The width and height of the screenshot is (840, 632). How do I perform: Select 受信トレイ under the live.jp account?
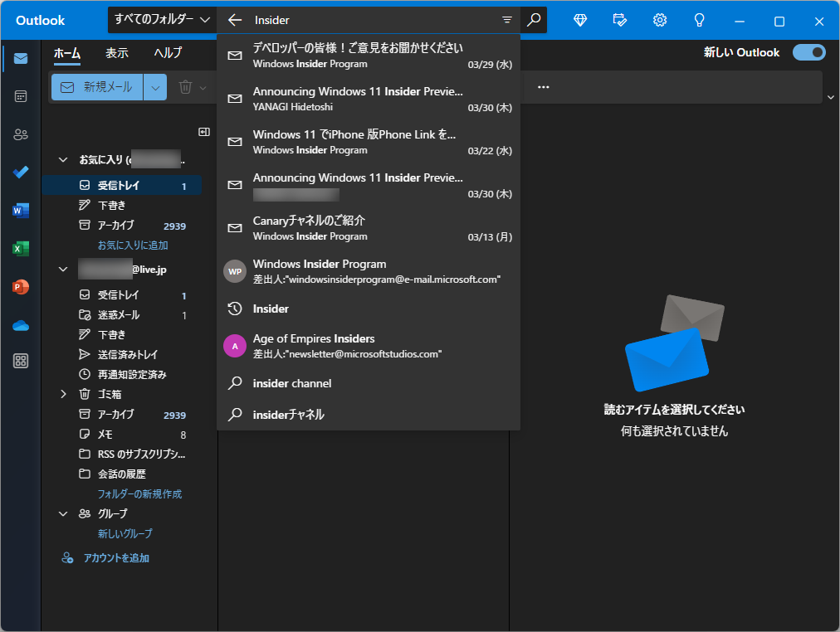pyautogui.click(x=122, y=295)
